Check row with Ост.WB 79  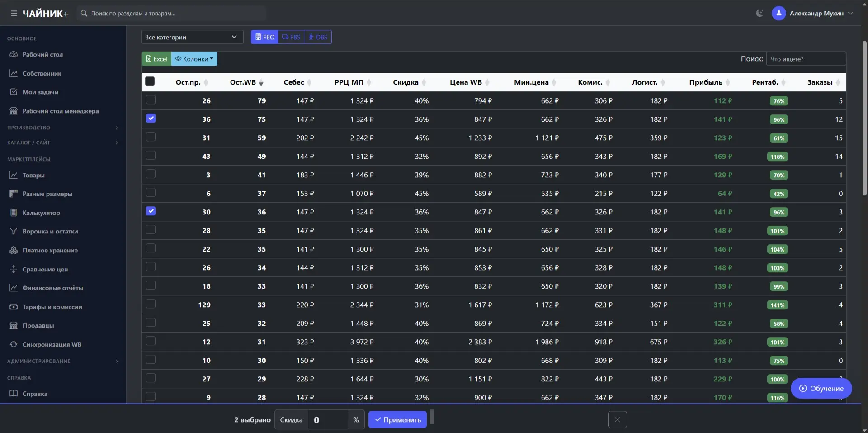151,100
